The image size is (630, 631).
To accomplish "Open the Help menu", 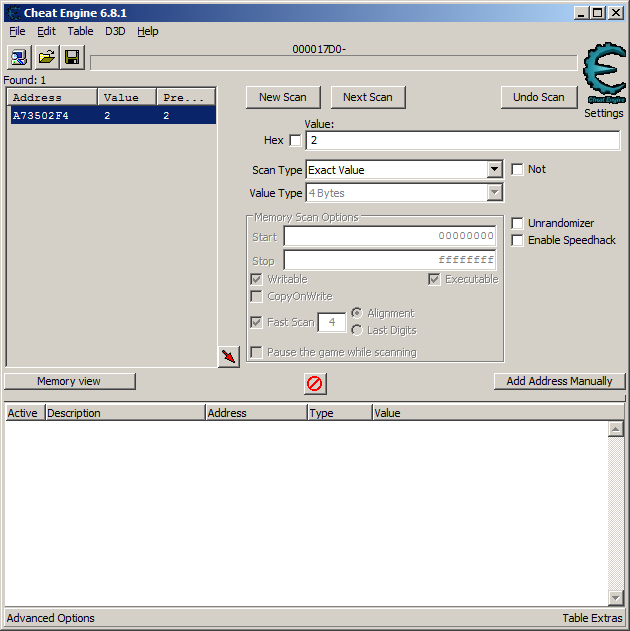I will pyautogui.click(x=148, y=31).
